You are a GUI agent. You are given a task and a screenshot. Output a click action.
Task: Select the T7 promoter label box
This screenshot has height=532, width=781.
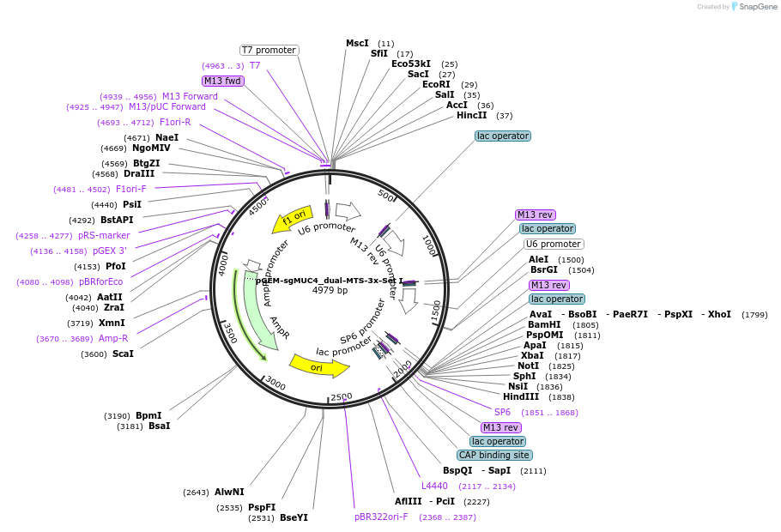click(269, 50)
